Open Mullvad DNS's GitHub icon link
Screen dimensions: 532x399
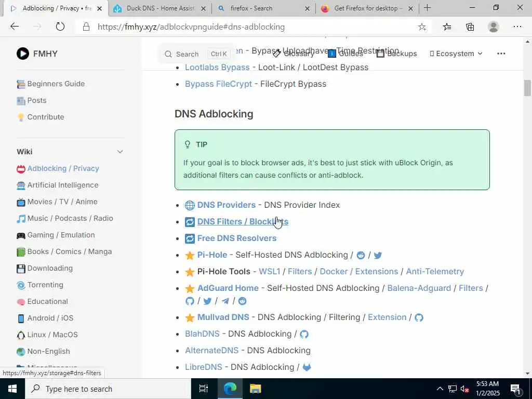click(419, 317)
